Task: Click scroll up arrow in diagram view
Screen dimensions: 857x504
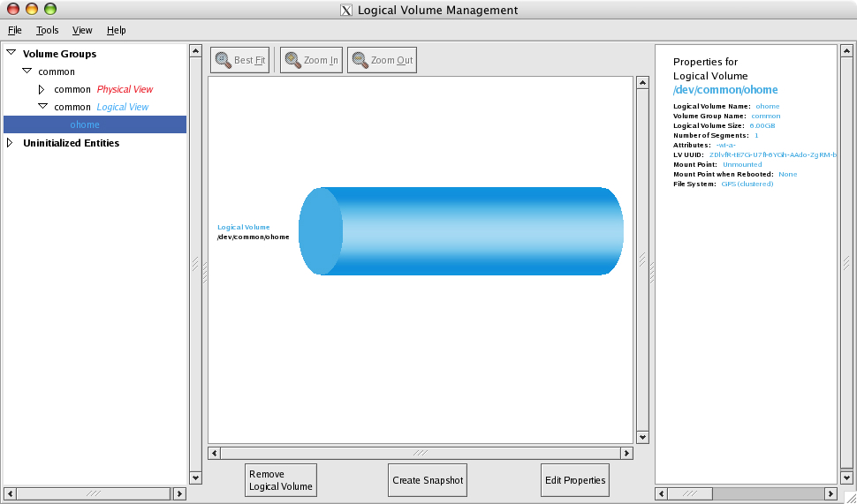Action: point(642,83)
